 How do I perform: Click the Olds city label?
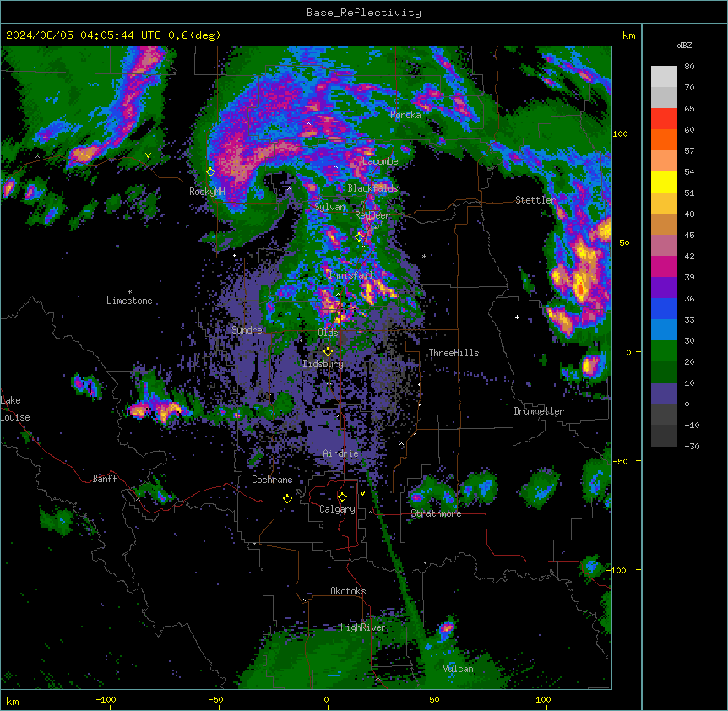328,333
